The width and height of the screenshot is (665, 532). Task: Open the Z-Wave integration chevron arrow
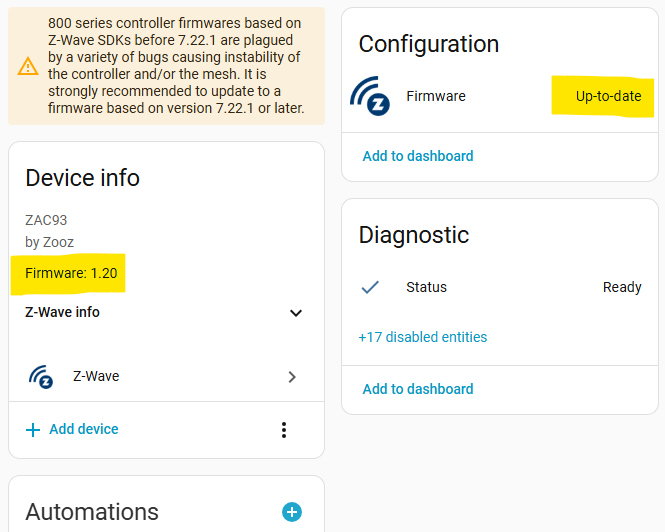292,377
